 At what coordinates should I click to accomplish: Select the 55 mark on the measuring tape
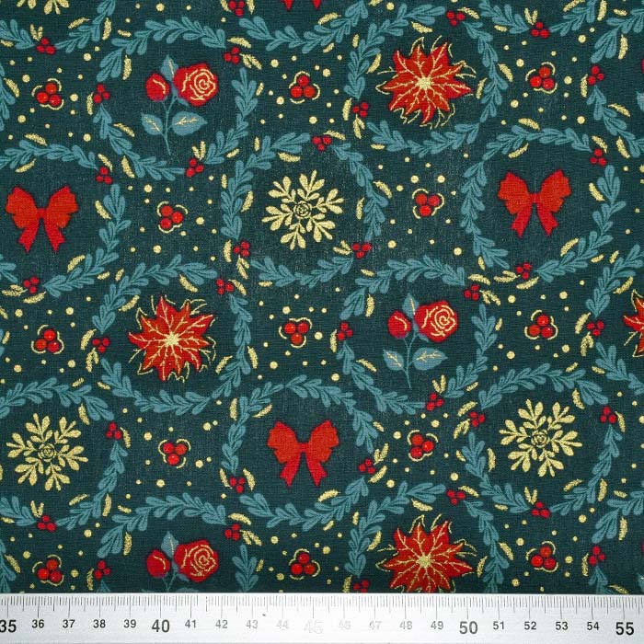point(624,626)
